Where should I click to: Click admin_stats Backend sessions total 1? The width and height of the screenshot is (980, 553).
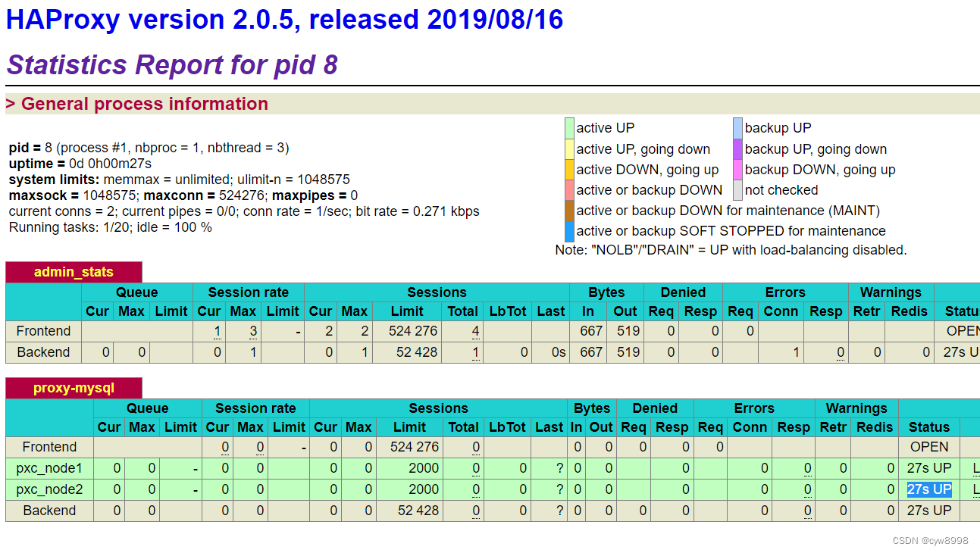tap(475, 352)
